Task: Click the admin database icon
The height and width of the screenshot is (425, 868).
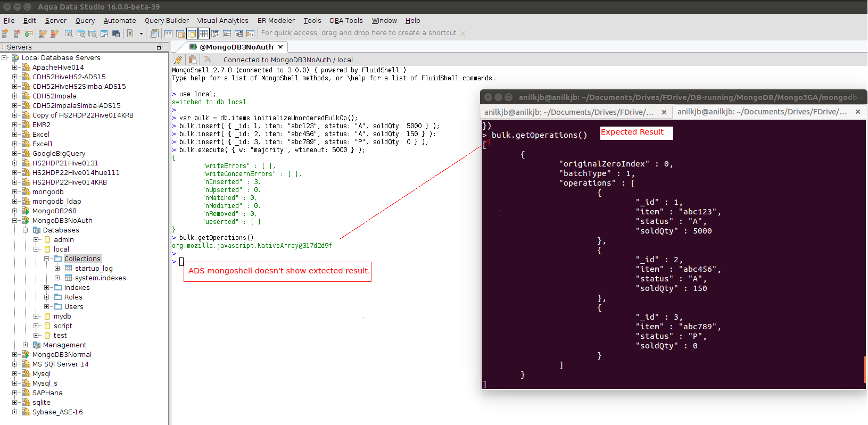Action: (47, 240)
